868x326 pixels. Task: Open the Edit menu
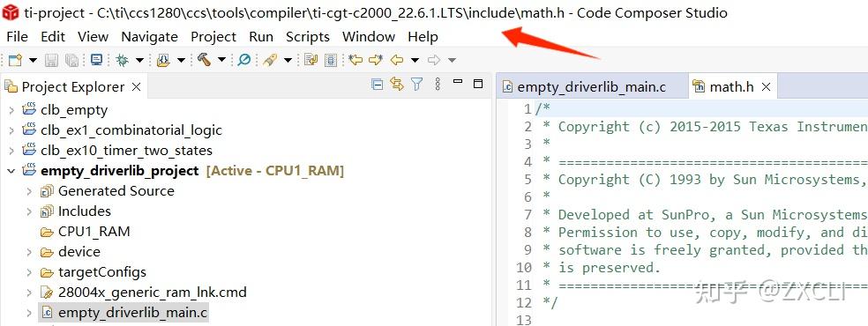click(x=53, y=36)
